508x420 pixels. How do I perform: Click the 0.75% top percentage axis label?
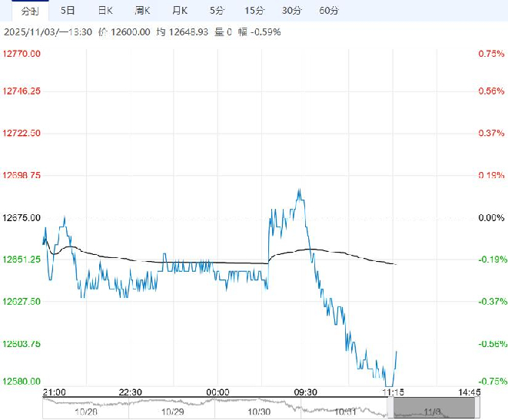[x=486, y=54]
